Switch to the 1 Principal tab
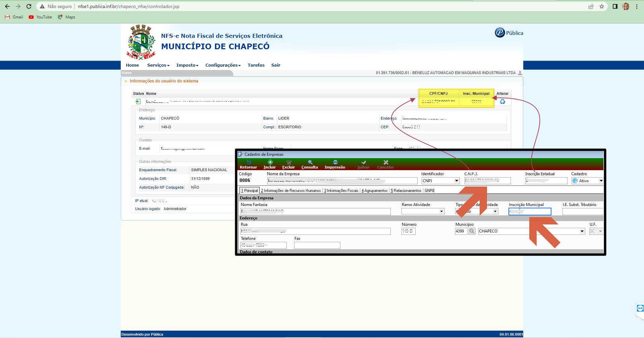The image size is (644, 338). [250, 191]
